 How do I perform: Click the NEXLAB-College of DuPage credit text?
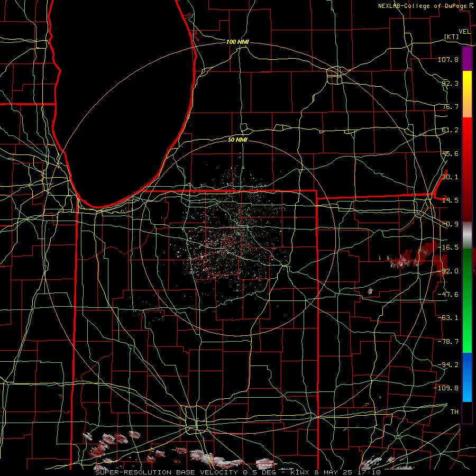click(x=422, y=6)
